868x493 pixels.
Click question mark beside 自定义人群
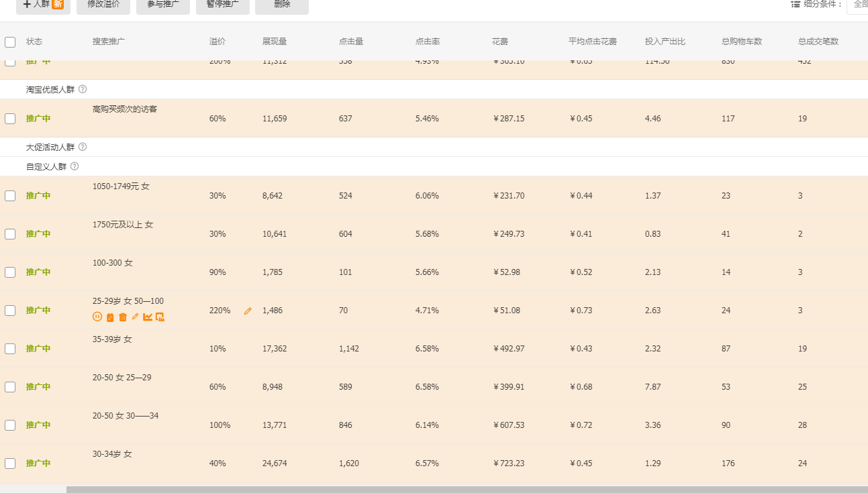point(75,166)
